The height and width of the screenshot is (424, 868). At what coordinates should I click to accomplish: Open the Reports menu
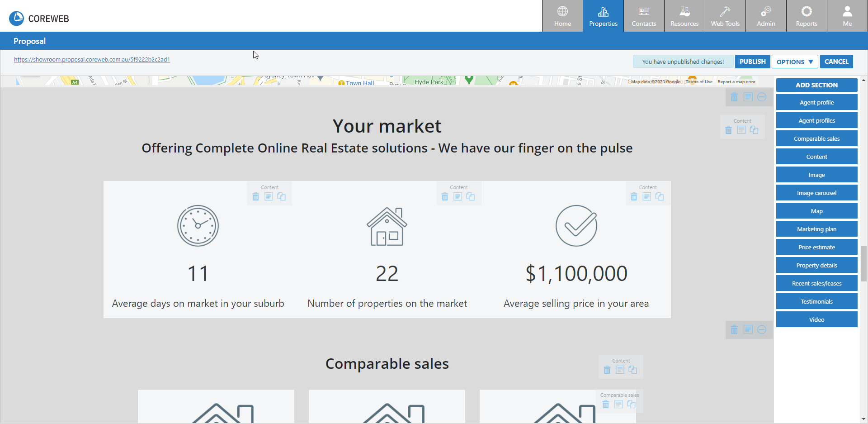point(807,16)
